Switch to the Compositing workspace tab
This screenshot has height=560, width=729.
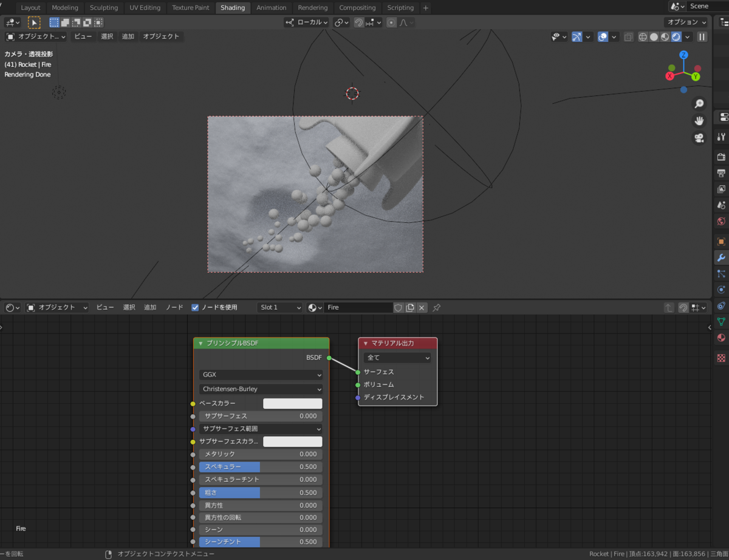point(357,8)
